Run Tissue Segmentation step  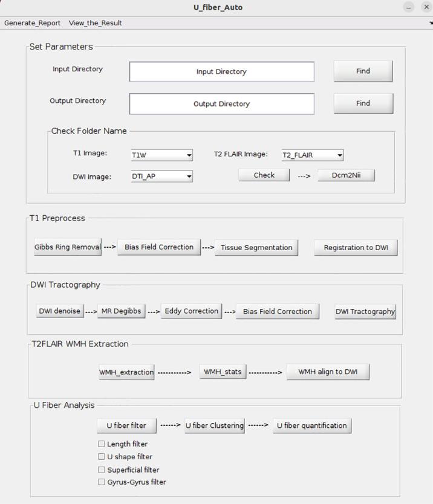coord(256,248)
